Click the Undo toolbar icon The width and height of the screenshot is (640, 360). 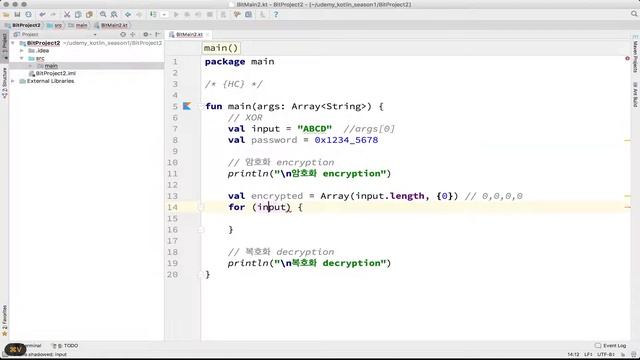pyautogui.click(x=42, y=15)
